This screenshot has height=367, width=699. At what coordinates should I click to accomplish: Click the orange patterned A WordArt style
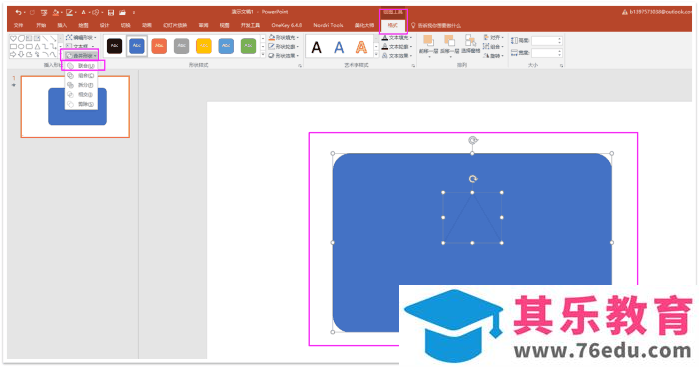click(x=361, y=47)
